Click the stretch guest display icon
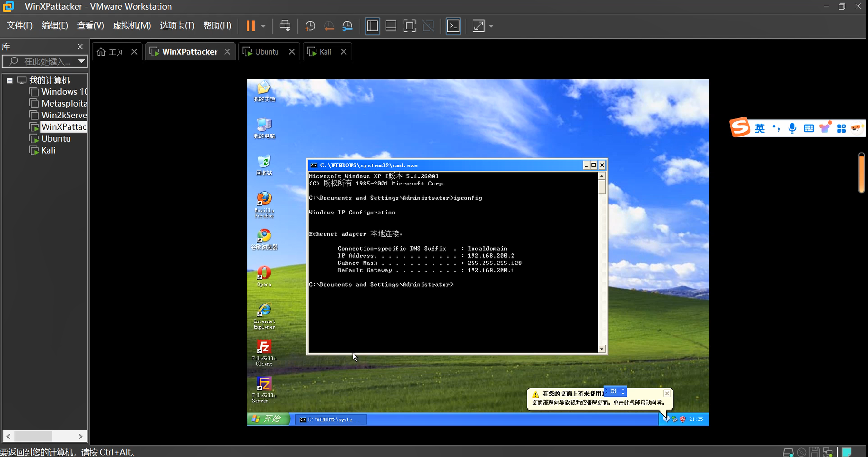Viewport: 868px width, 457px height. tap(479, 26)
